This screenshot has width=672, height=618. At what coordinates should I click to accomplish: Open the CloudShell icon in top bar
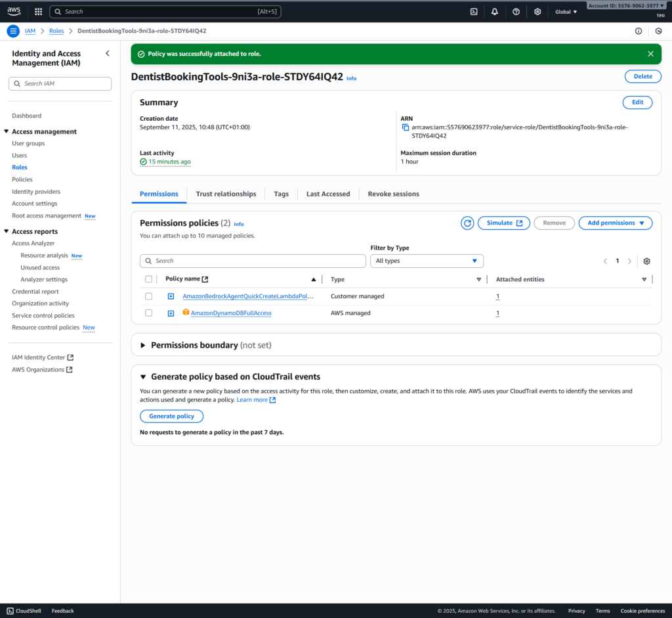point(474,12)
